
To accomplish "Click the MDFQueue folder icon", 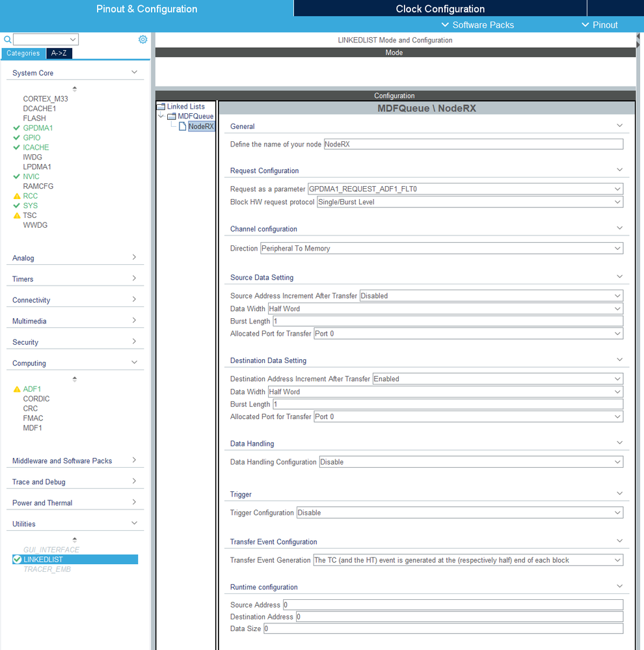I will 172,116.
